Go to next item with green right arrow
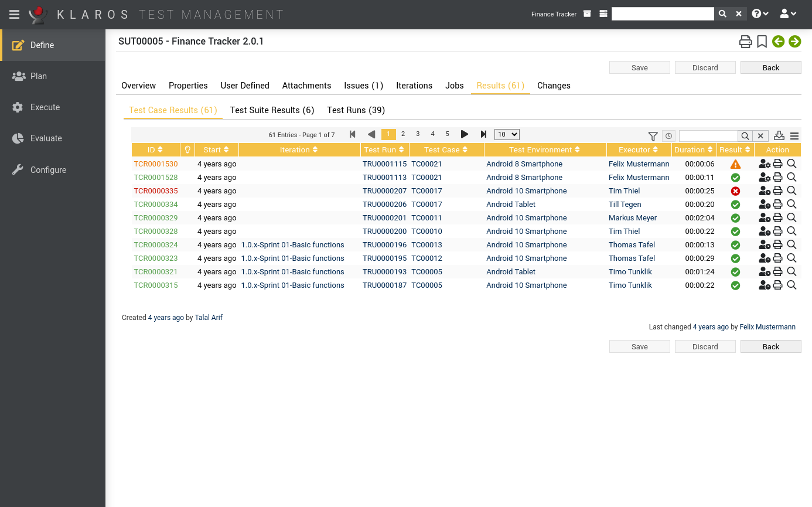This screenshot has width=812, height=507. 794,42
